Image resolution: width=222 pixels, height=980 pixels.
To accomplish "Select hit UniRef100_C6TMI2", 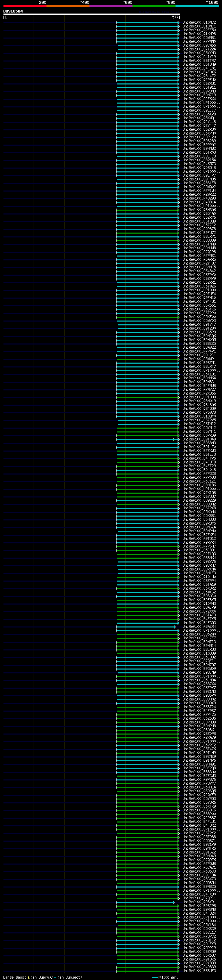I will pyautogui.click(x=199, y=424).
